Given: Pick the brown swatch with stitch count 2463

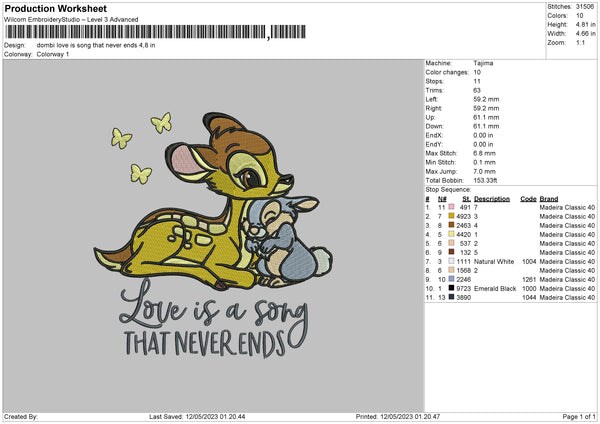Looking at the screenshot, I should (452, 225).
